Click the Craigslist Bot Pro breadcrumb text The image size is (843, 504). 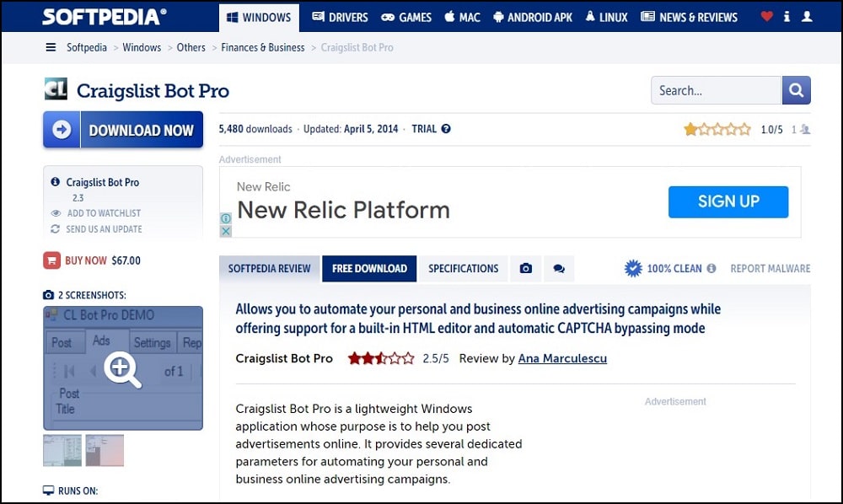357,47
